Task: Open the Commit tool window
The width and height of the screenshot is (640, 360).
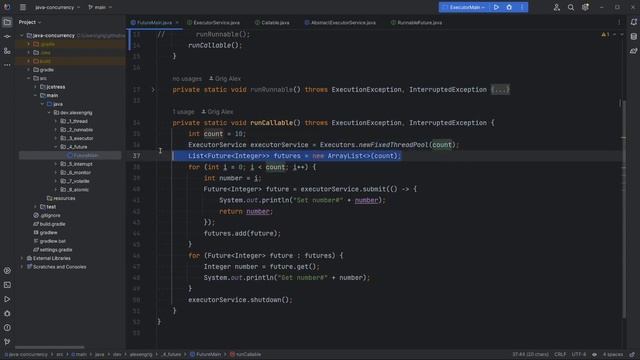Action: tap(7, 36)
